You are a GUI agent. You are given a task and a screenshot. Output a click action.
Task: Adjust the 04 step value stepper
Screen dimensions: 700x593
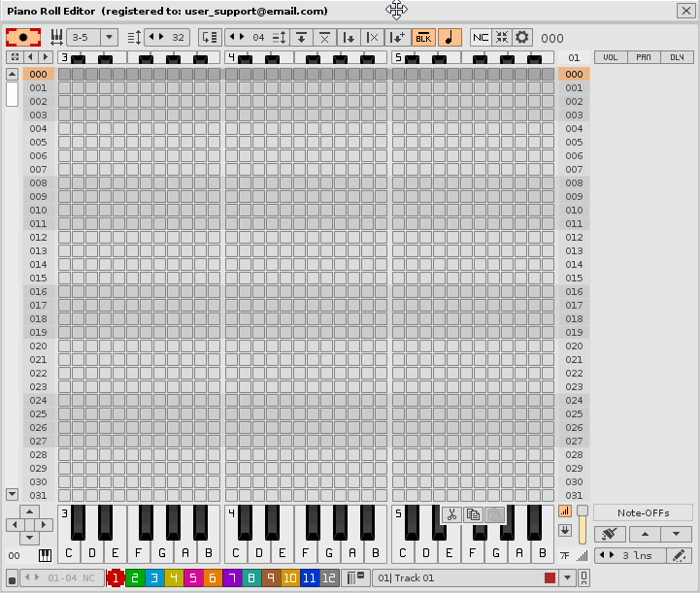247,38
